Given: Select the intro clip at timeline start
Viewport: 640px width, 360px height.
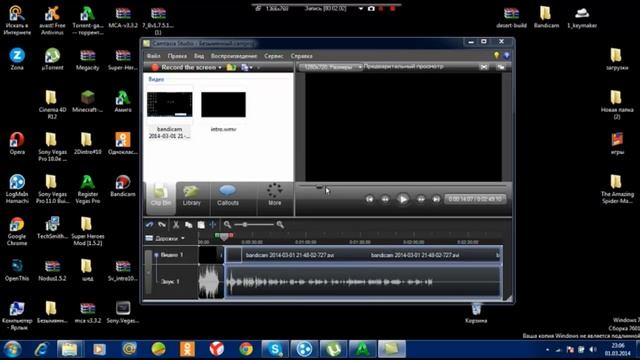Looking at the screenshot, I should pos(211,255).
